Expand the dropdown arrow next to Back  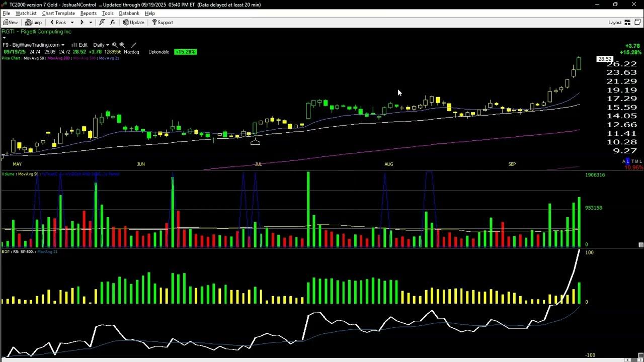(72, 22)
